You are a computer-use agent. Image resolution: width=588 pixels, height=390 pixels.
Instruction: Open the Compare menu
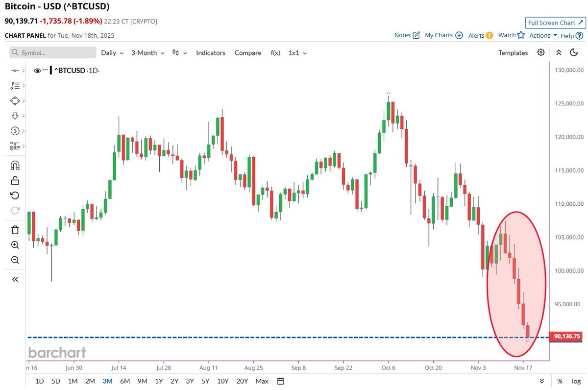pyautogui.click(x=248, y=52)
